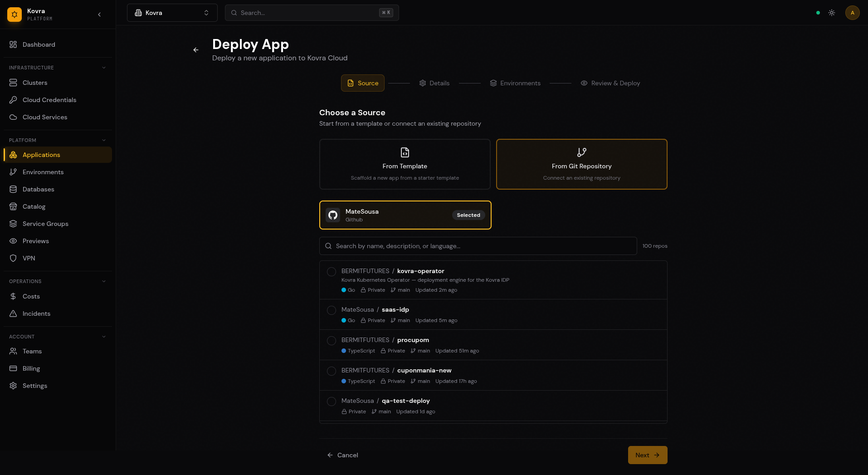Open the Costs page link

pyautogui.click(x=58, y=296)
